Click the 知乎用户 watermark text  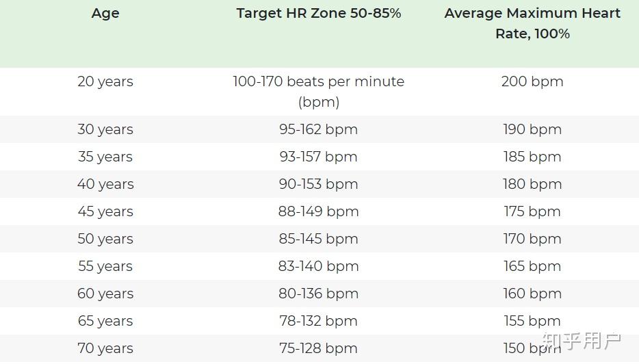(x=582, y=340)
